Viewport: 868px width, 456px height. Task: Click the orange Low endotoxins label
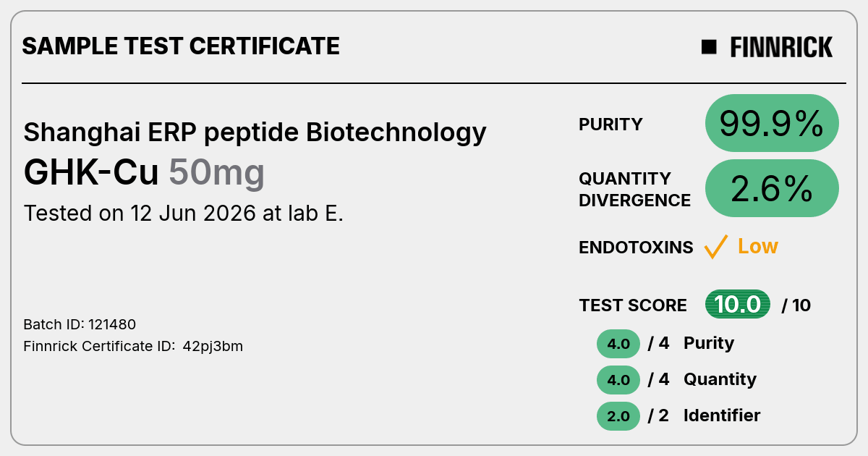coord(757,246)
